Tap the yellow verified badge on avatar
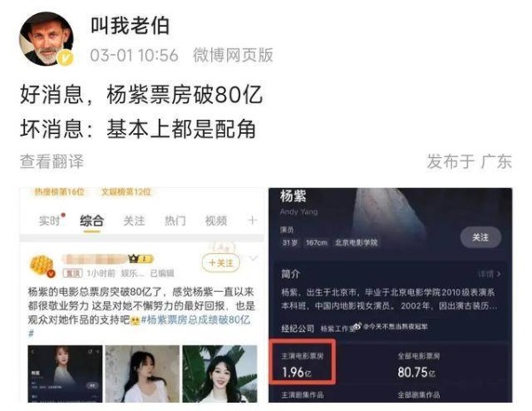Image resolution: width=532 pixels, height=411 pixels. pos(65,58)
